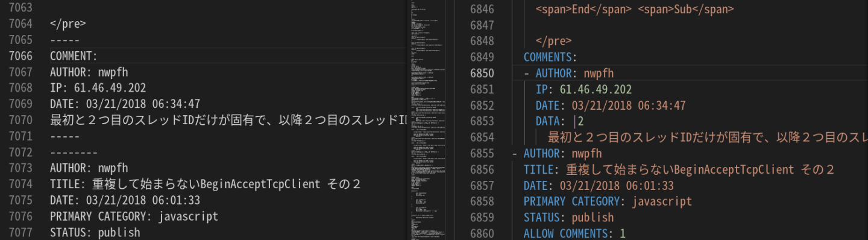Click the minimap between the editor panes
The width and height of the screenshot is (868, 240).
tap(428, 120)
